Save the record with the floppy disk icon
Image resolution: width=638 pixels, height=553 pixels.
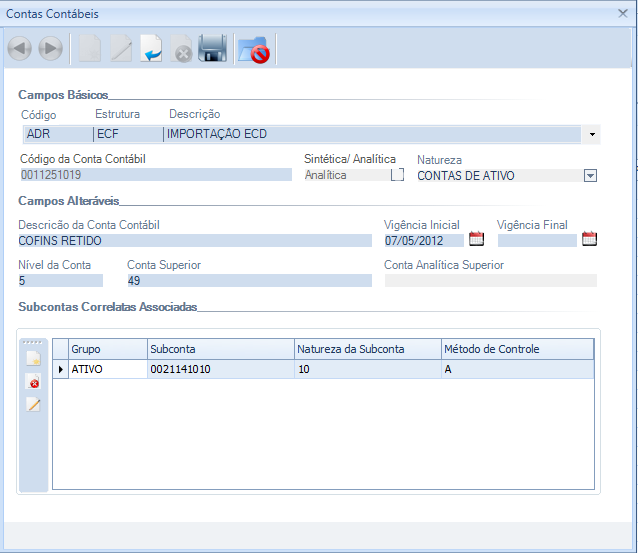[212, 49]
